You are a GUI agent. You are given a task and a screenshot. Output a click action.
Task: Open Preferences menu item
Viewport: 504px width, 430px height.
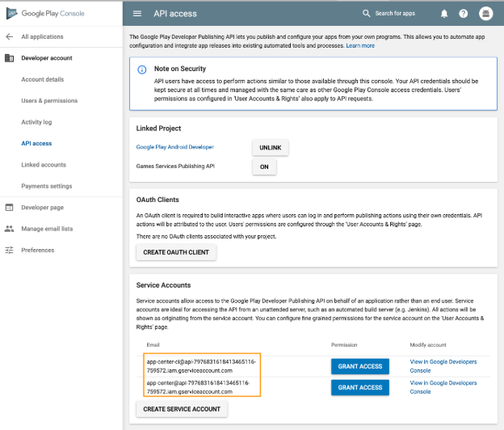(x=38, y=250)
